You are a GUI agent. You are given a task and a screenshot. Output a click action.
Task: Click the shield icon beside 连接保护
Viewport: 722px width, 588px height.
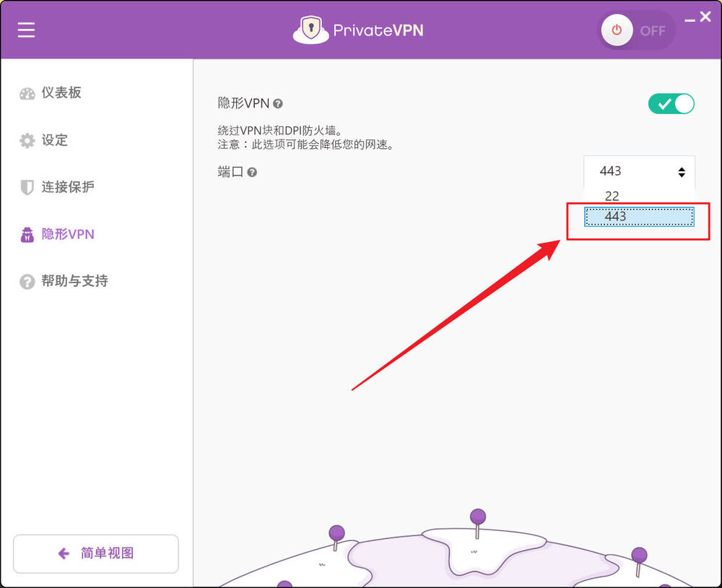pos(27,187)
